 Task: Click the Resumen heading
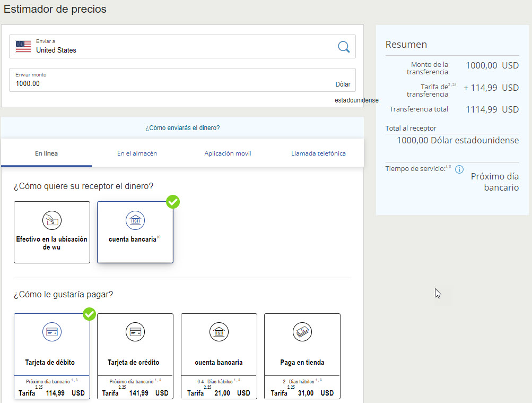(406, 45)
